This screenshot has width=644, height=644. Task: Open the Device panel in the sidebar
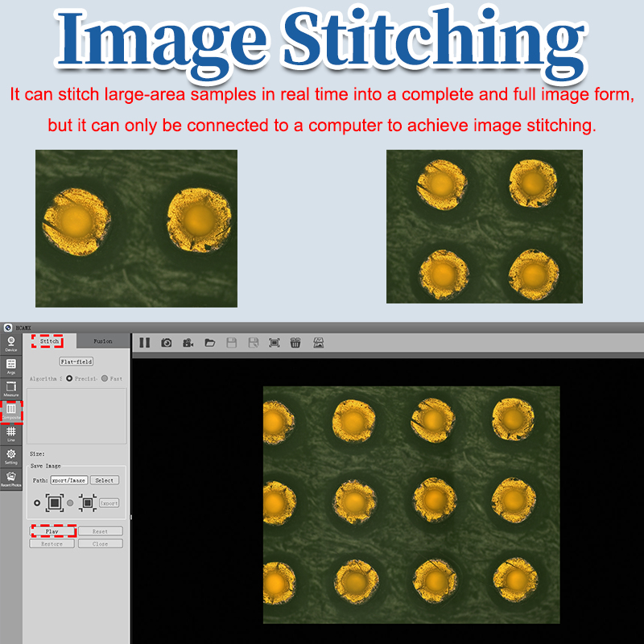pos(11,345)
